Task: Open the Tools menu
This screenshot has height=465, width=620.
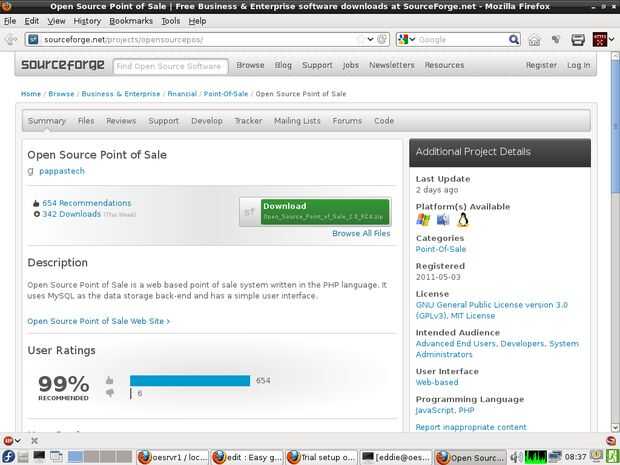Action: pos(171,21)
